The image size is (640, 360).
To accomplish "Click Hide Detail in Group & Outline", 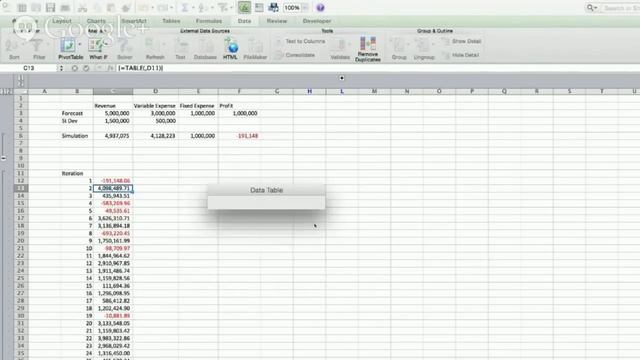I will [461, 55].
